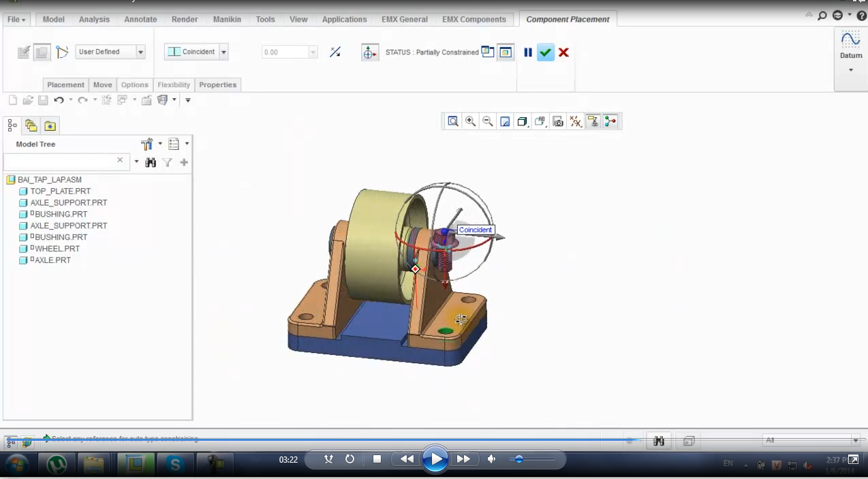Collapse the BAI_TAP_LAP.ASM tree node
This screenshot has width=868, height=479.
pos(10,179)
